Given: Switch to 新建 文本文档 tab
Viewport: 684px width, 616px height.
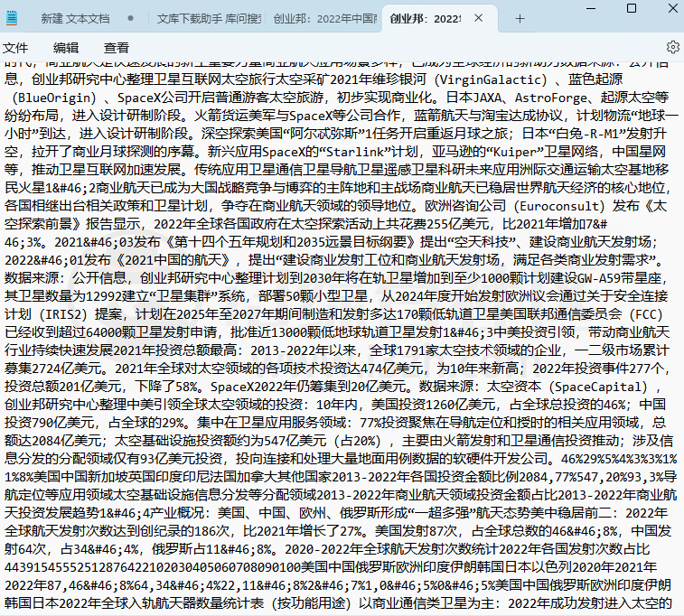Looking at the screenshot, I should point(75,19).
